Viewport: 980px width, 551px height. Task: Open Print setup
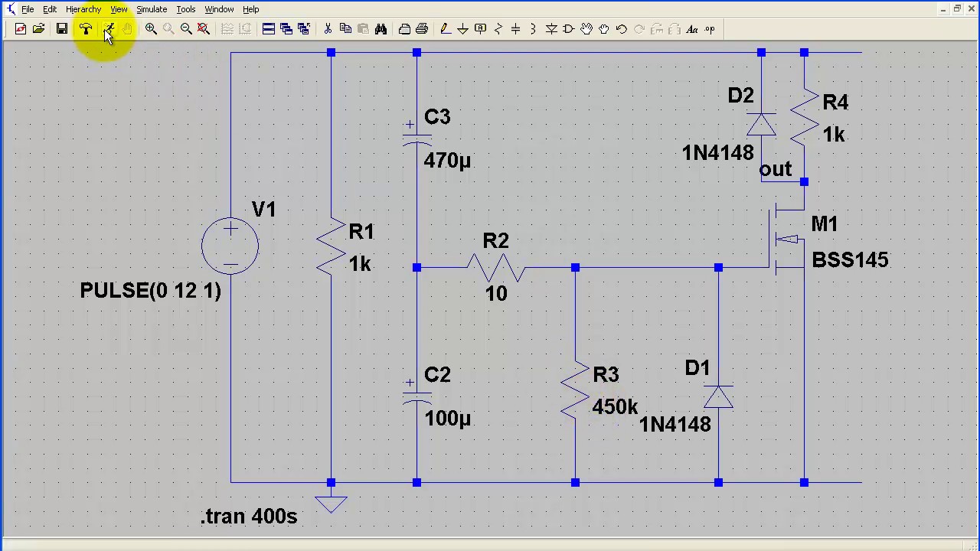pos(404,29)
